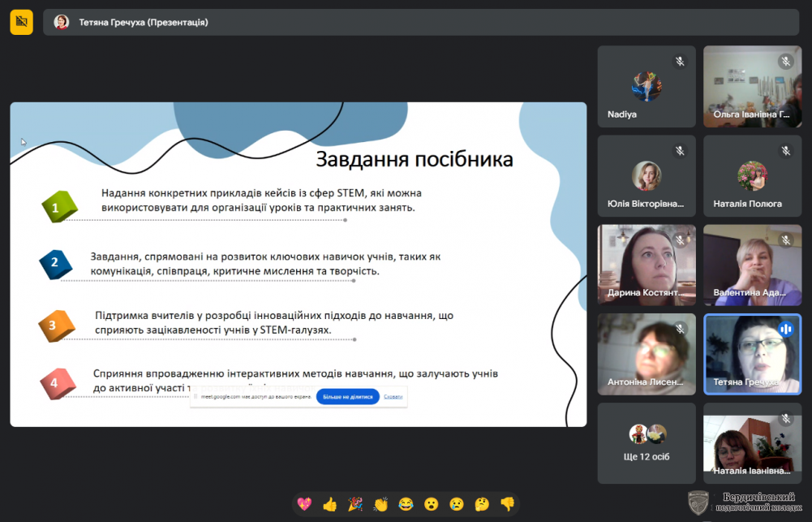812x522 pixels.
Task: Click the 'Сховати' hide link
Action: tap(393, 397)
